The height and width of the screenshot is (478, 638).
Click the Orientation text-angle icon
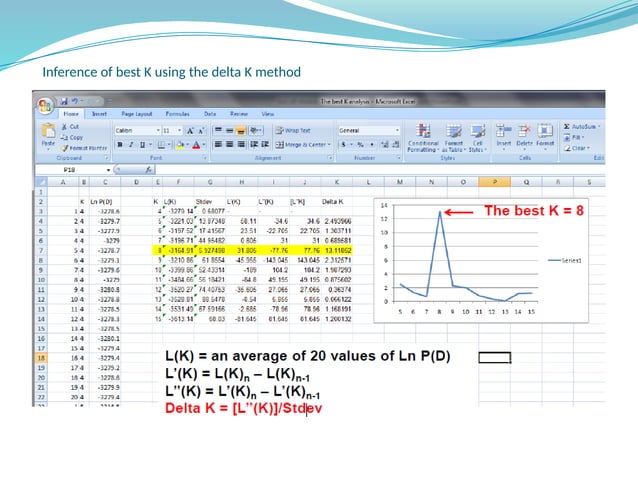[256, 130]
